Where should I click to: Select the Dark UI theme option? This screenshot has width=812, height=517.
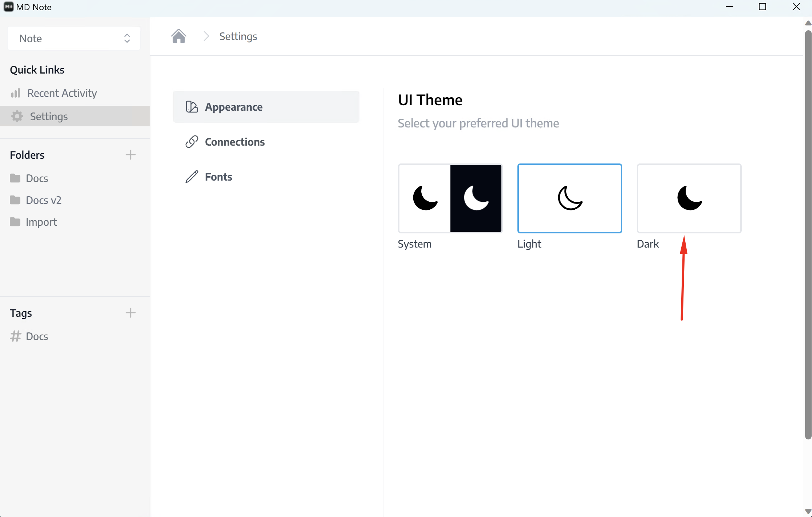[689, 198]
